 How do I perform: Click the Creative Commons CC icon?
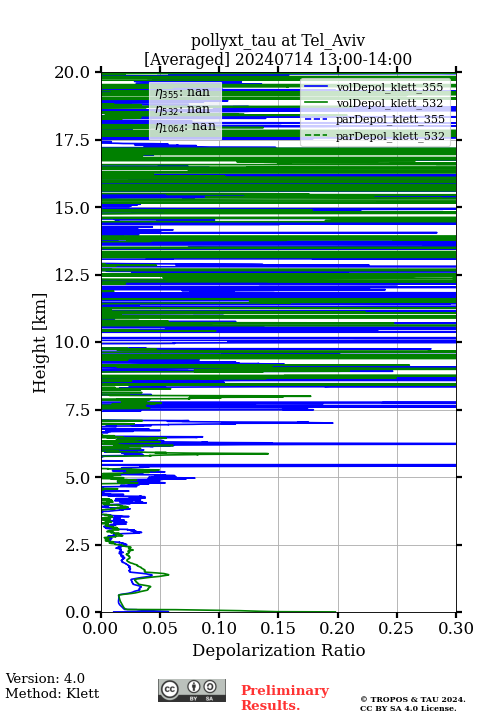click(x=170, y=689)
